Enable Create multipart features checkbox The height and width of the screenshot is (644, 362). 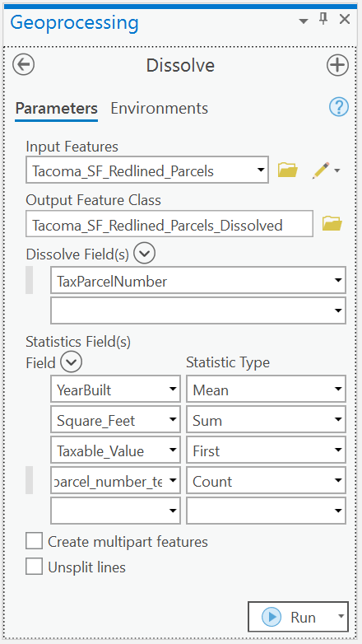(34, 541)
